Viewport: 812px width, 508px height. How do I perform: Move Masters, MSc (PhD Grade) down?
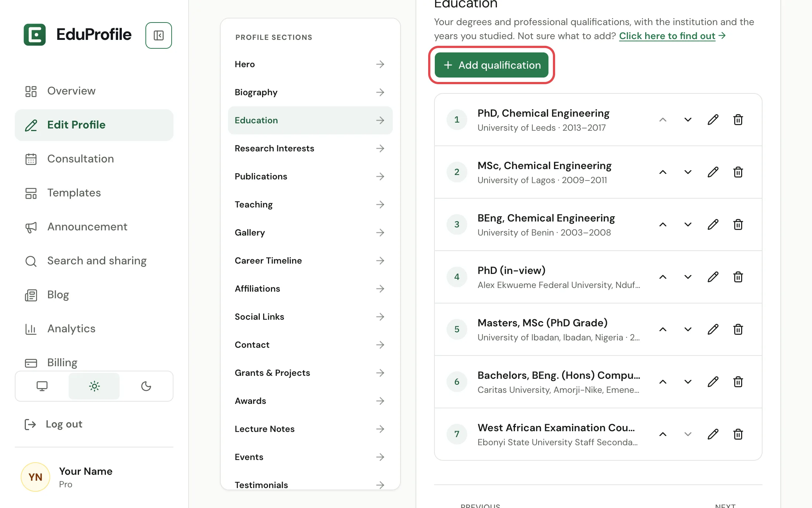click(688, 329)
